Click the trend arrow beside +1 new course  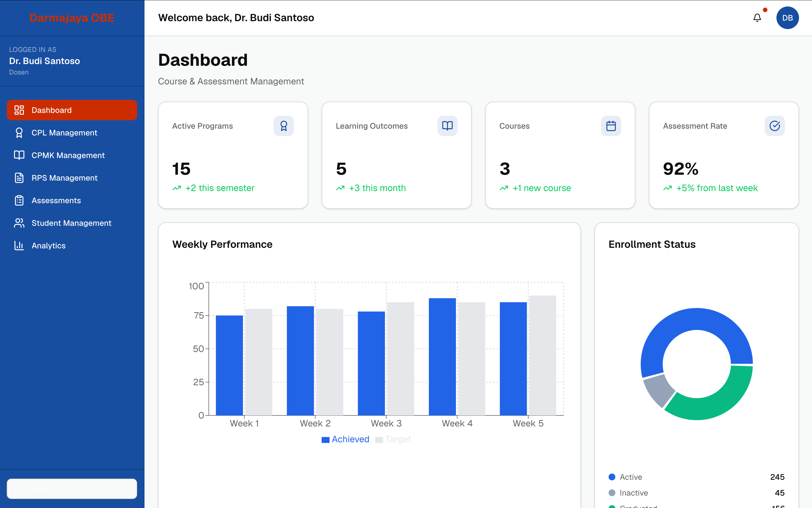click(x=504, y=188)
